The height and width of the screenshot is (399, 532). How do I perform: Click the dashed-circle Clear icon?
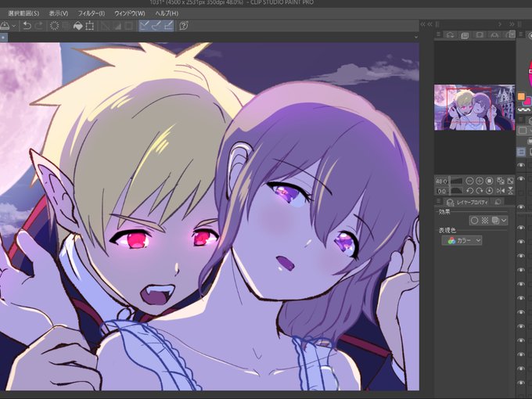pyautogui.click(x=54, y=26)
